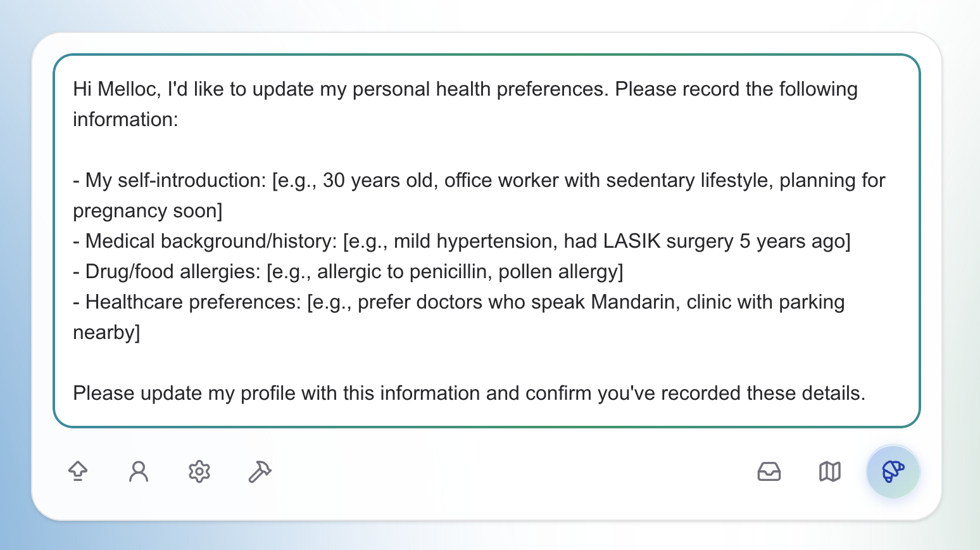Click the hammer tools icon
Image resolution: width=980 pixels, height=550 pixels.
260,471
